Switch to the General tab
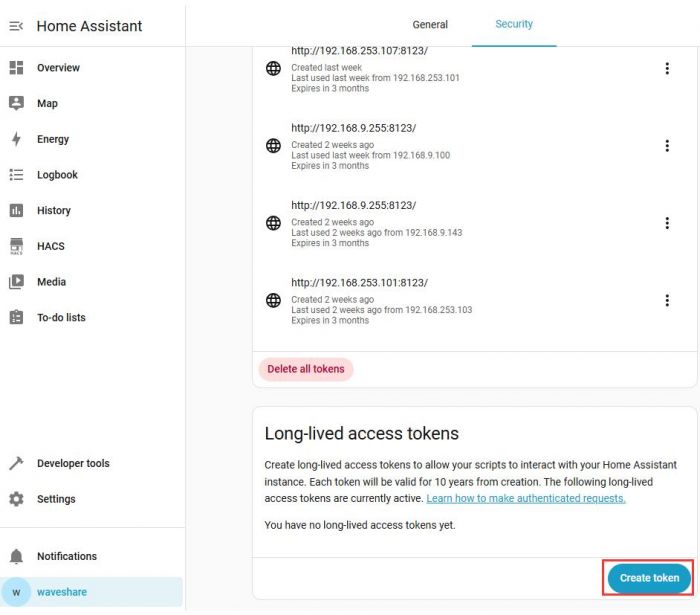This screenshot has width=700, height=615. pos(430,25)
